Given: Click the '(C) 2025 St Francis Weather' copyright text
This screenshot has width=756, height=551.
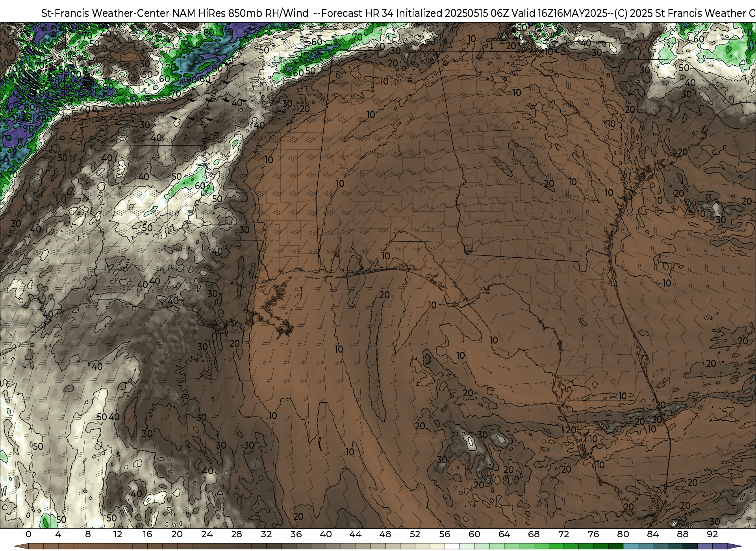Looking at the screenshot, I should (680, 13).
